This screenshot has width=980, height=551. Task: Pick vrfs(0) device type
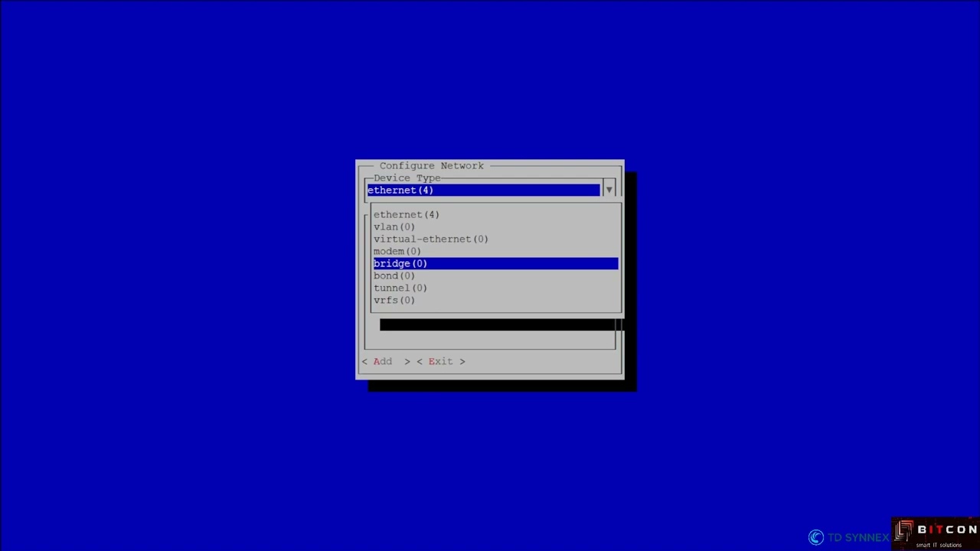(x=495, y=300)
